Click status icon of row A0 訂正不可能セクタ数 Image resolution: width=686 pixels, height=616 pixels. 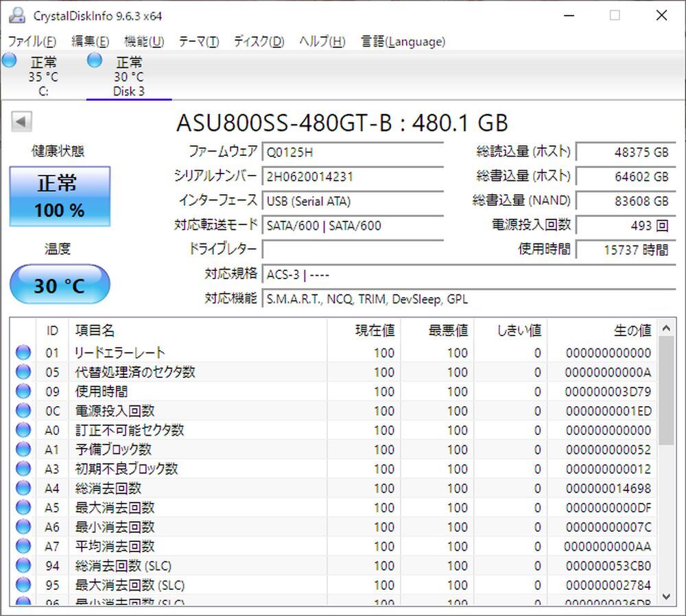[x=23, y=429]
